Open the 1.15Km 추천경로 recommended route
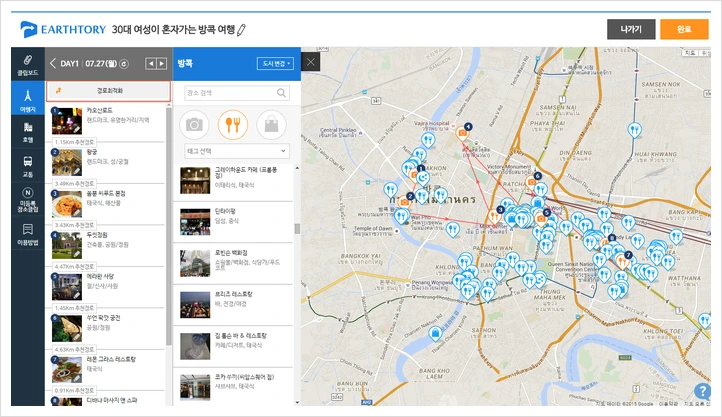 tap(74, 142)
